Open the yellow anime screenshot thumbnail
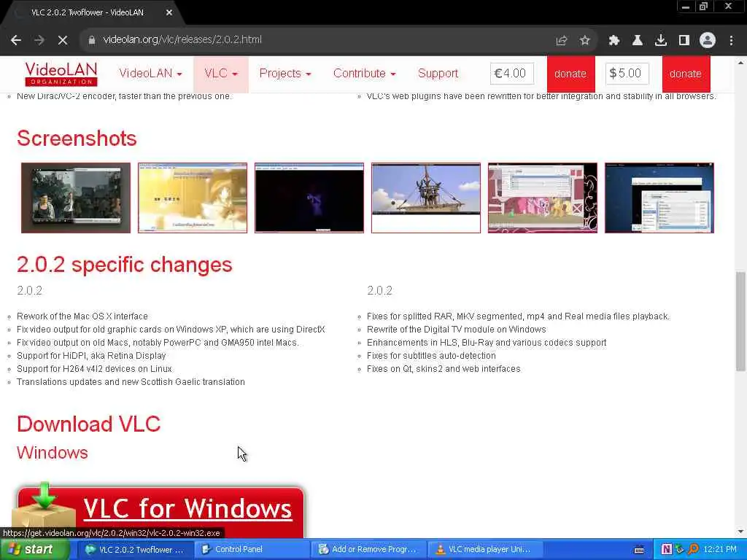This screenshot has height=560, width=747. point(193,198)
